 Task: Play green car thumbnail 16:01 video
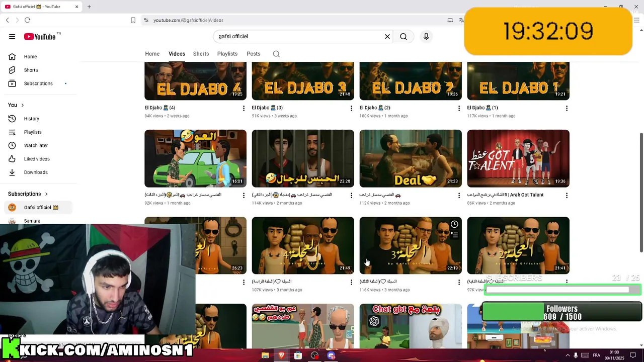pyautogui.click(x=195, y=158)
